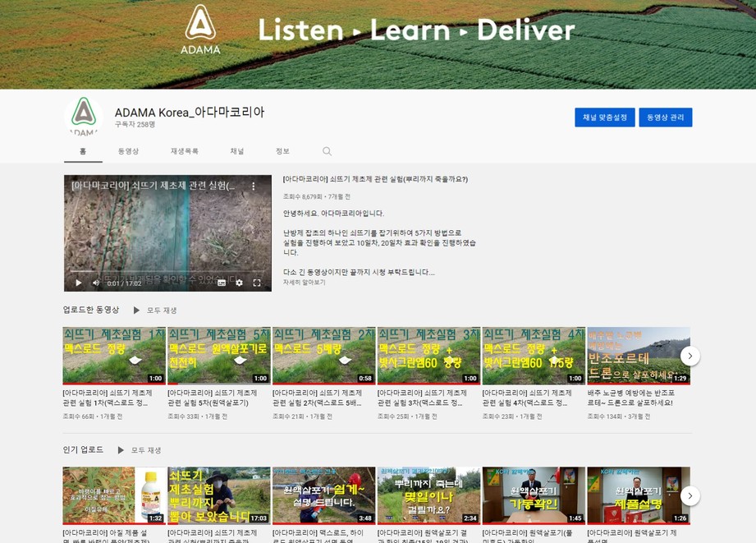
Task: Open the 2:34 뿌리까지 죽는데 thumbnail
Action: click(428, 495)
